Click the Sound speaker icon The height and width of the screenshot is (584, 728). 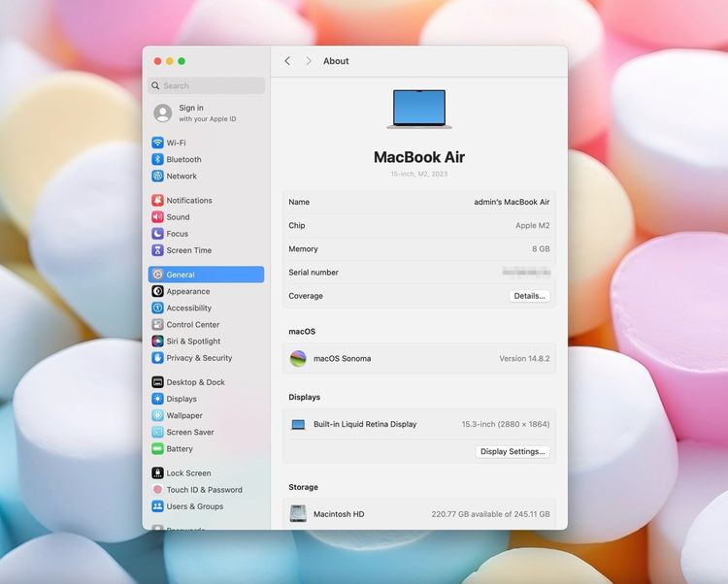tap(157, 216)
